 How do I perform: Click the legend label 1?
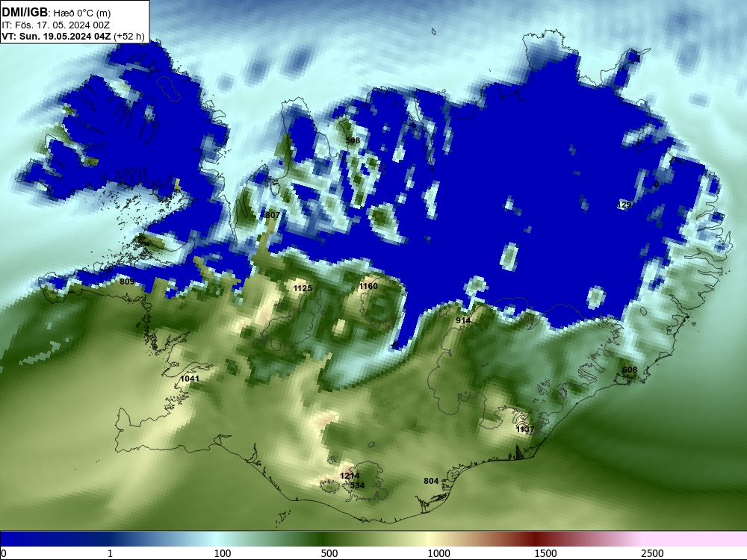point(110,553)
